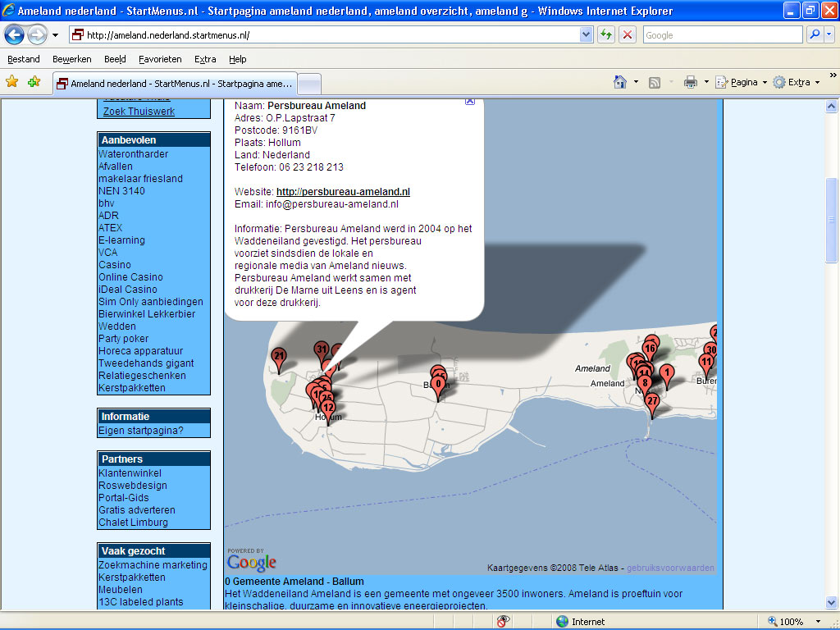This screenshot has height=630, width=840.
Task: Click the address bar URL field
Action: click(x=324, y=35)
